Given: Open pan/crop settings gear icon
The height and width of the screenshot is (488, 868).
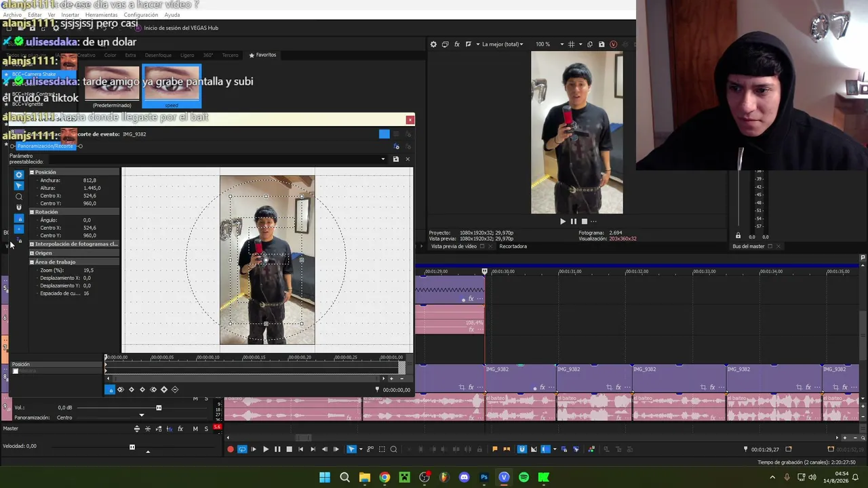Looking at the screenshot, I should (19, 175).
